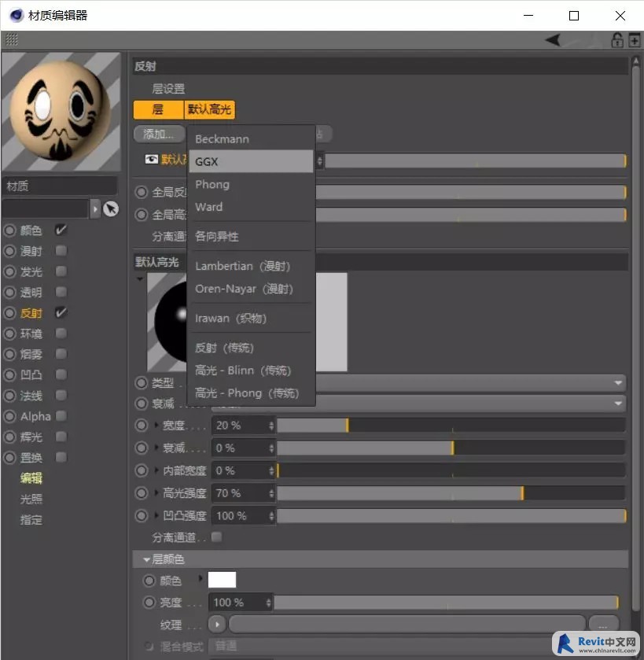Click the 法线 channel animation dot
Screen dimensions: 644x660
(x=9, y=395)
